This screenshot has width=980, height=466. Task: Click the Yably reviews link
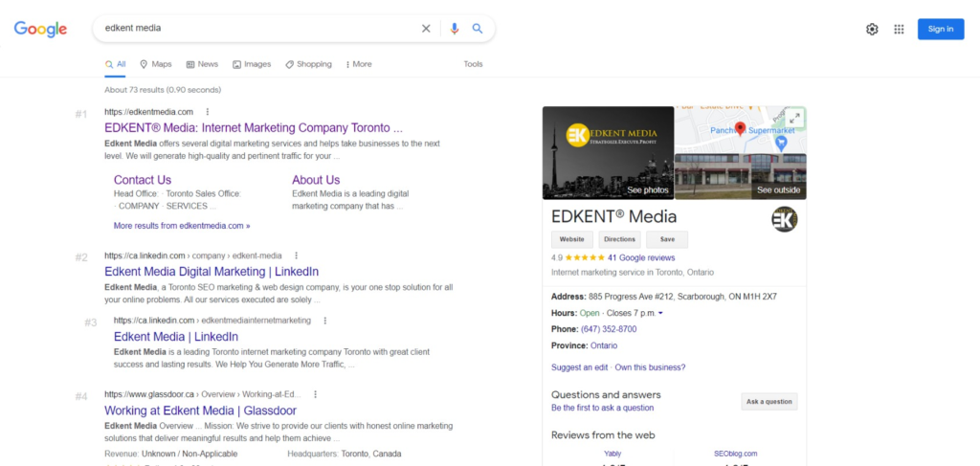pos(612,454)
